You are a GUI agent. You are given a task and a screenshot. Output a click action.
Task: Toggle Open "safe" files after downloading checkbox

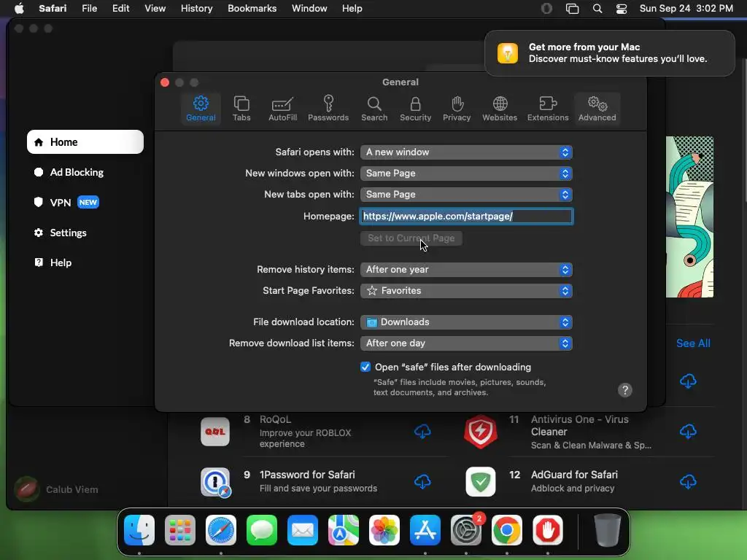click(365, 367)
